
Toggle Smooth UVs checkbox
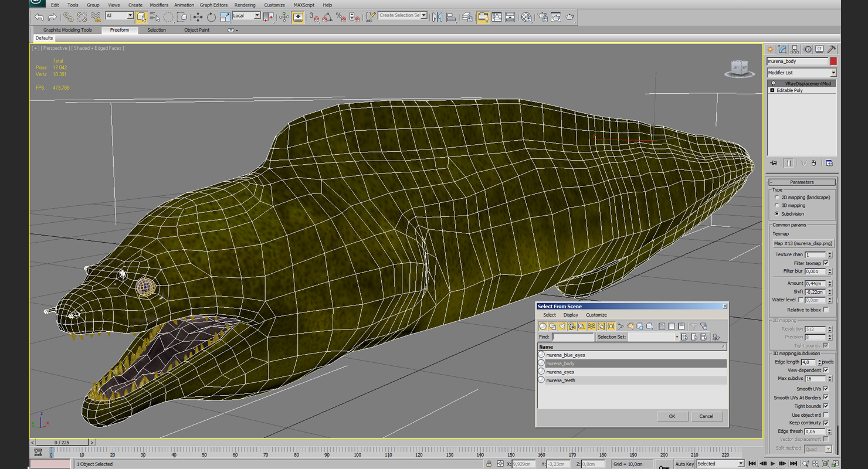(x=826, y=389)
